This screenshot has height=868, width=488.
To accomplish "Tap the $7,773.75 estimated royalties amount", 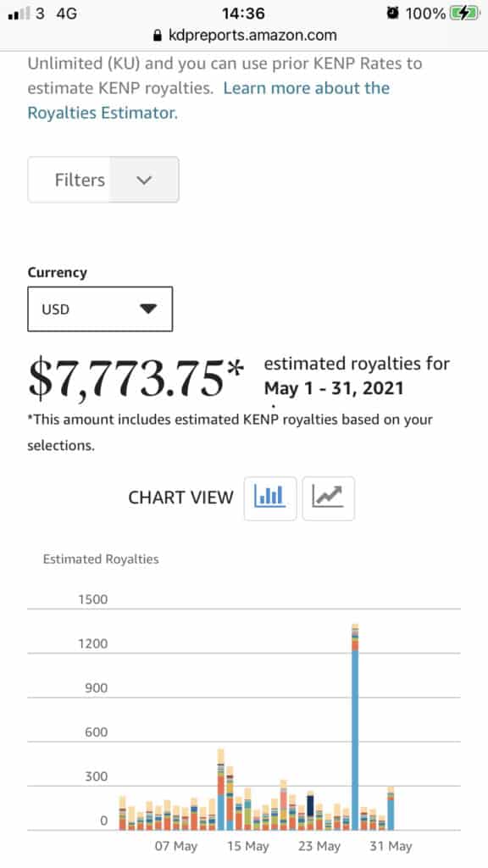I will click(136, 378).
